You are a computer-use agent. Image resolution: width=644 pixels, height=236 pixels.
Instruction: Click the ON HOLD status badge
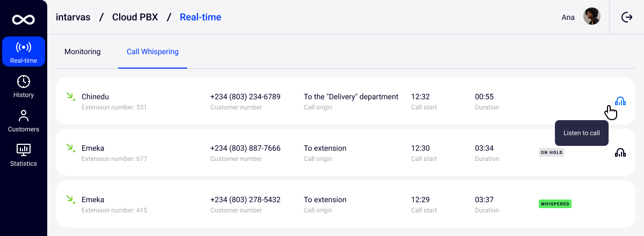point(552,152)
